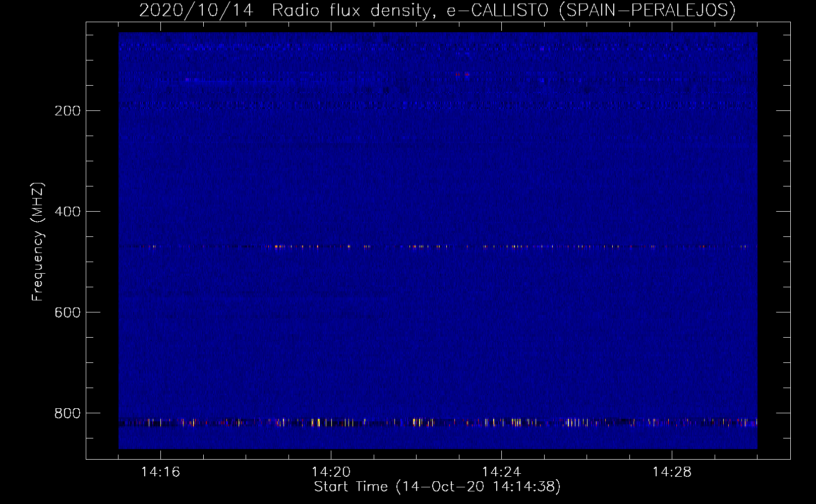Click the 200 frequency tick label
Image resolution: width=816 pixels, height=504 pixels.
[x=68, y=111]
